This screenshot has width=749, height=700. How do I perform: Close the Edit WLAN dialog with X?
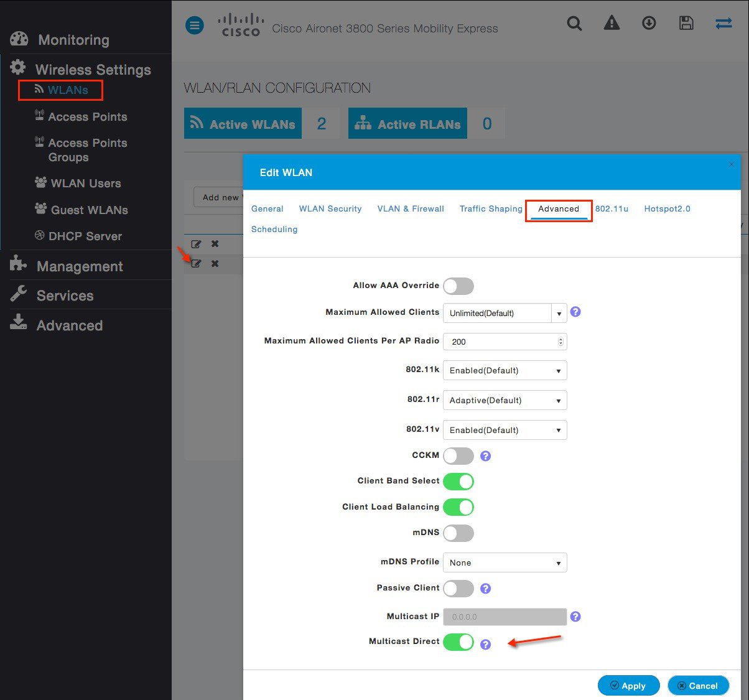click(x=732, y=164)
